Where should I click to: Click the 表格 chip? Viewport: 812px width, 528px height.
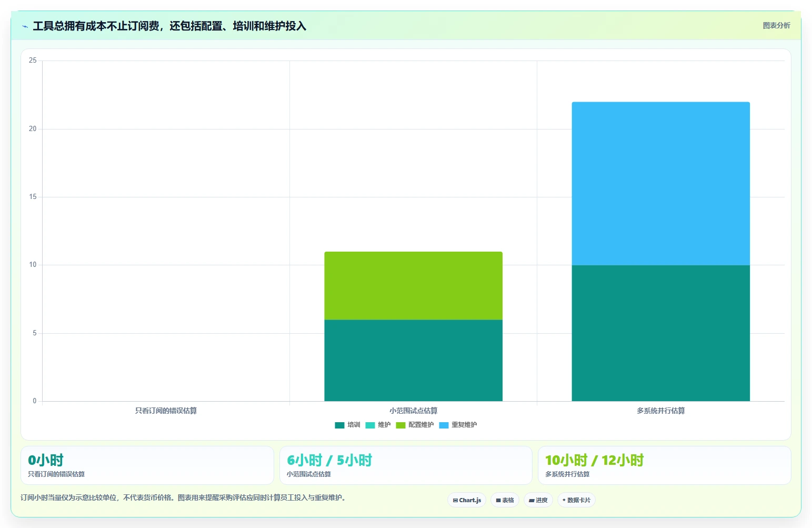click(x=505, y=500)
